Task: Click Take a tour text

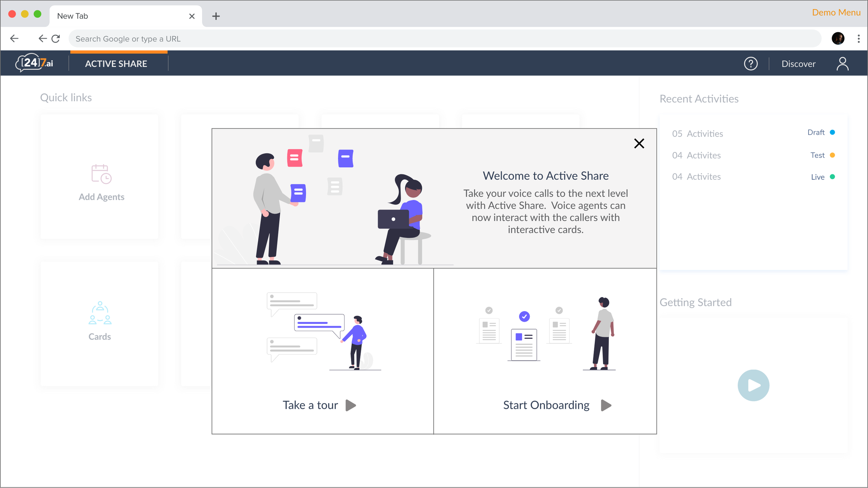Action: (x=310, y=405)
